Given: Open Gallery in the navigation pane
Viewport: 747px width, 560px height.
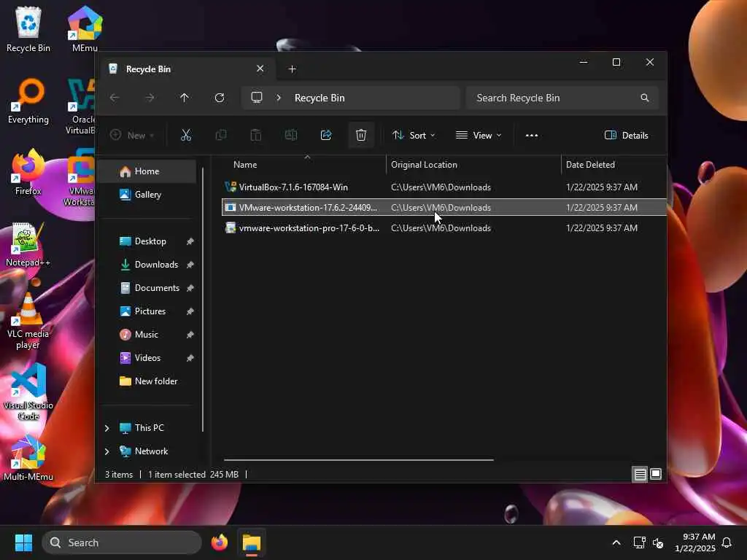Looking at the screenshot, I should click(x=148, y=195).
